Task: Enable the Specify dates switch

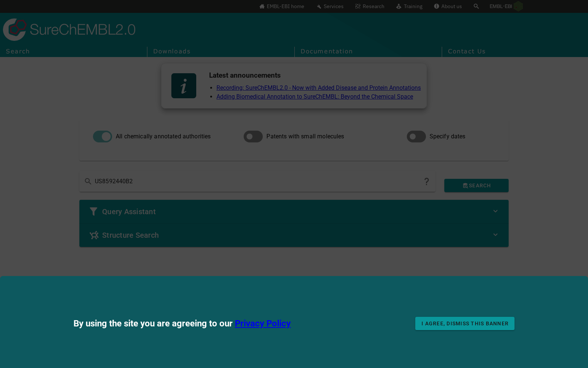Action: coord(416,137)
